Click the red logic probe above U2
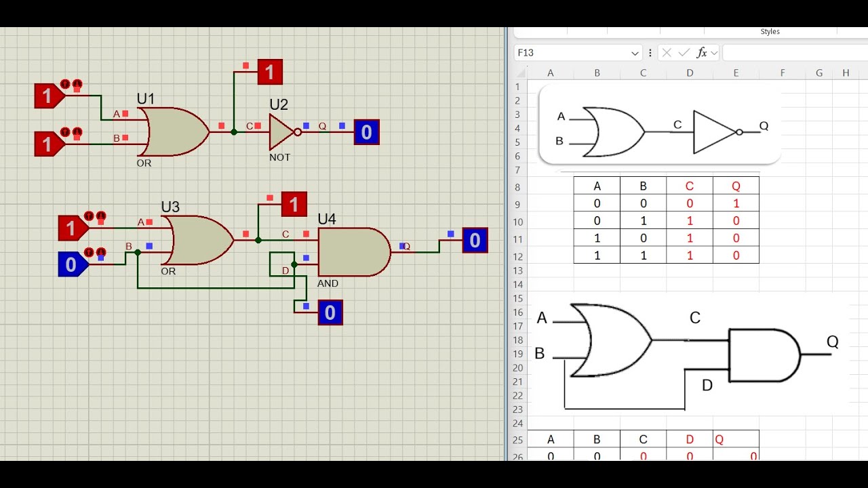868x488 pixels. coord(270,72)
